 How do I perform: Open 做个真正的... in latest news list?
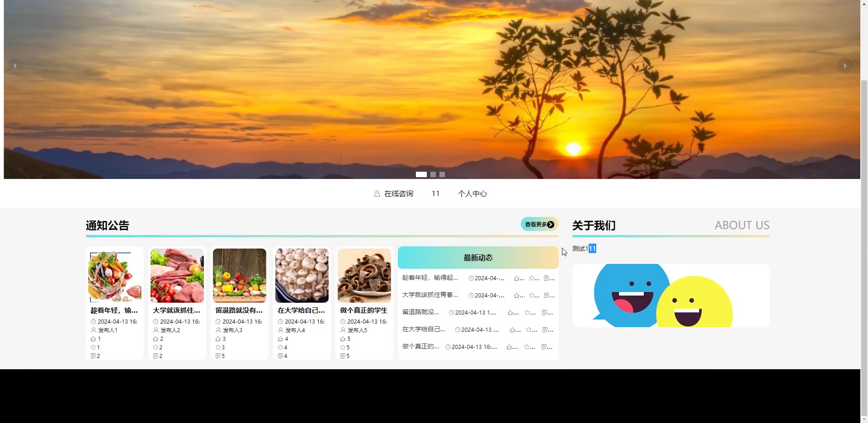coord(420,346)
